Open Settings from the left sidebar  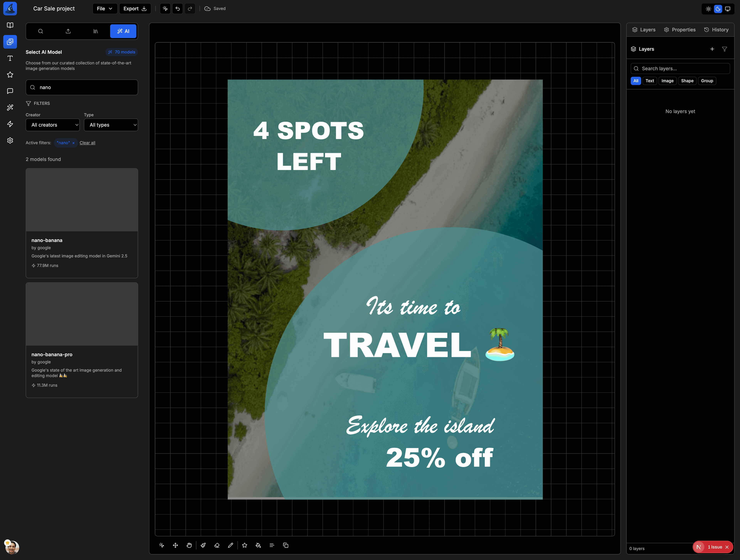coord(10,140)
